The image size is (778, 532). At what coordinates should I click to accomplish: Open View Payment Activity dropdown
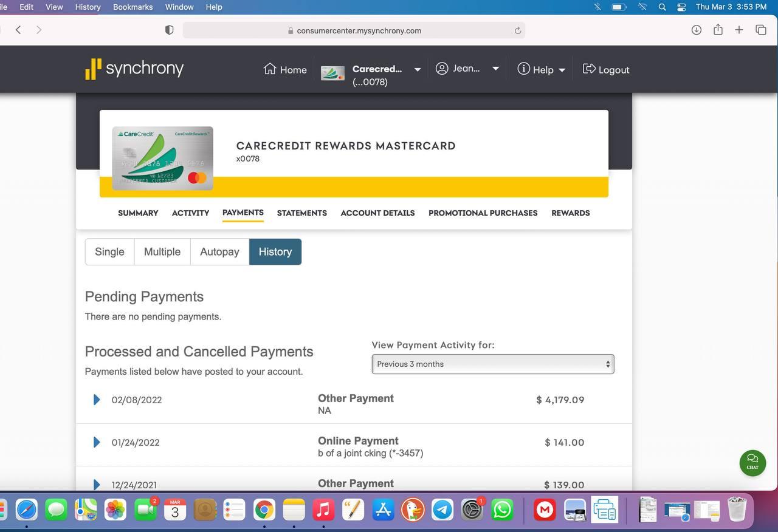point(492,364)
